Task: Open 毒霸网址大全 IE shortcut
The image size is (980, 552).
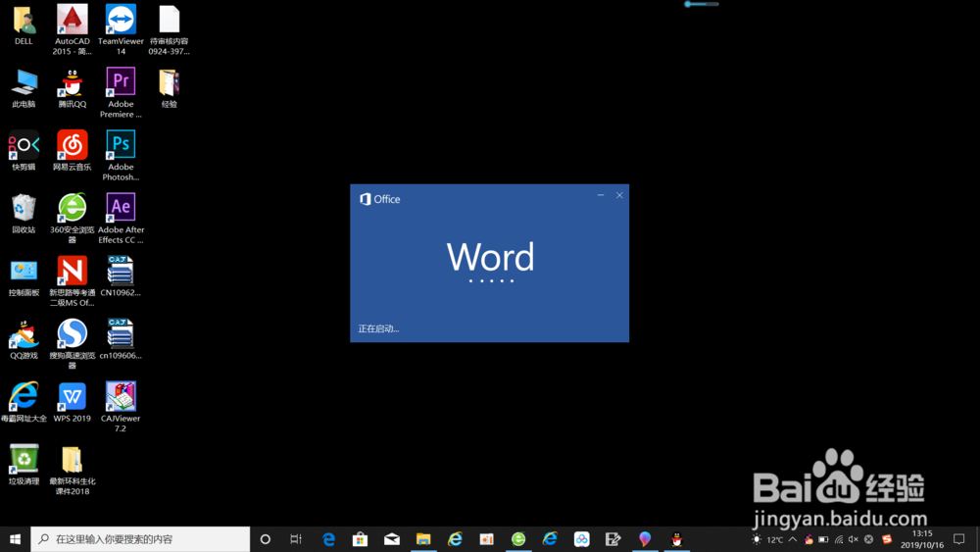Action: click(x=24, y=402)
